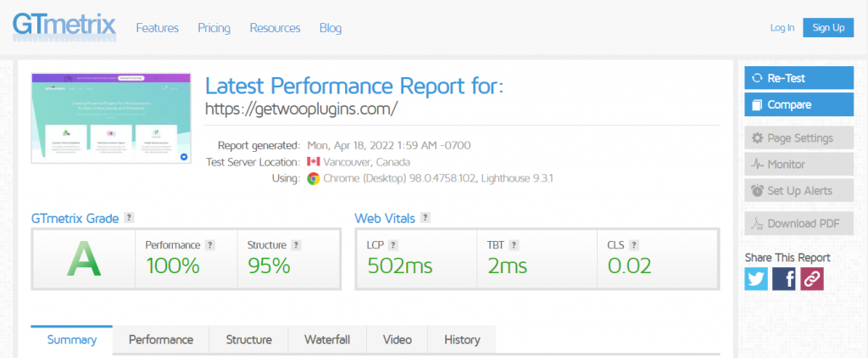
Task: Click the 0.02 CLS value
Action: pos(630,266)
